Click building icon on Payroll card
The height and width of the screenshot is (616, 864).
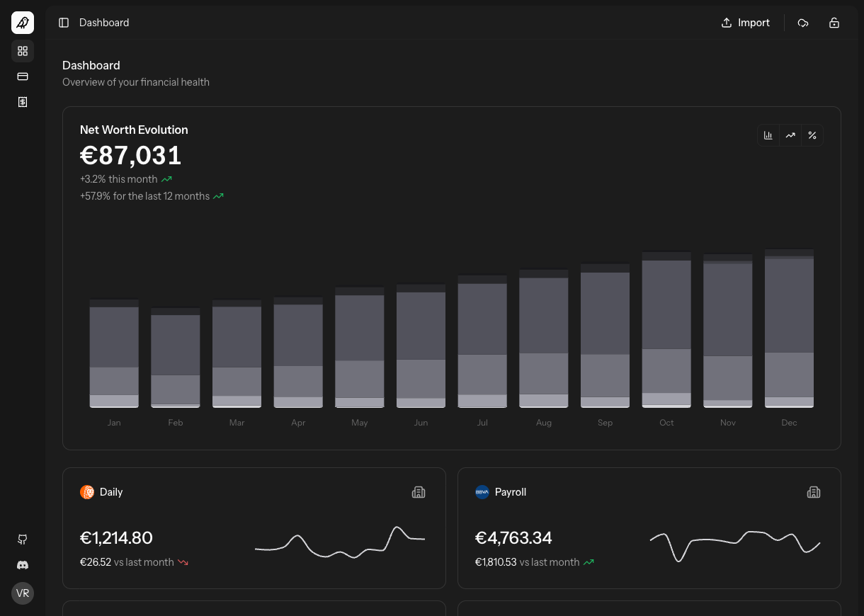[814, 492]
